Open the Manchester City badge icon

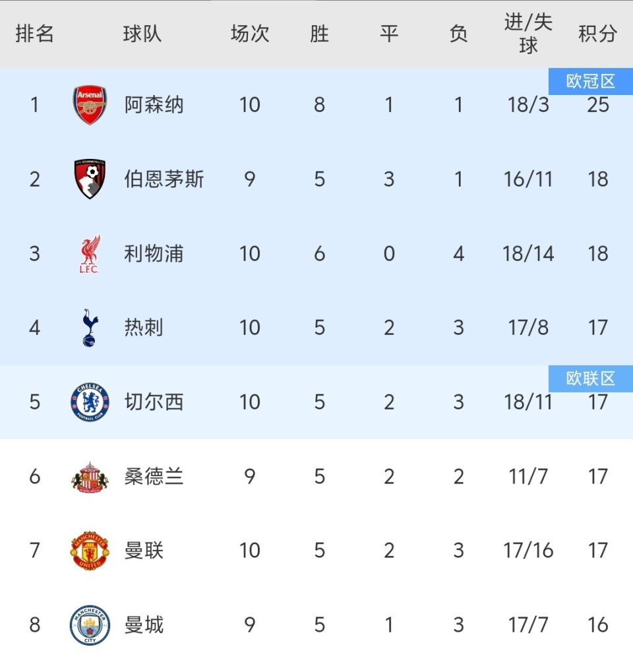pos(90,625)
